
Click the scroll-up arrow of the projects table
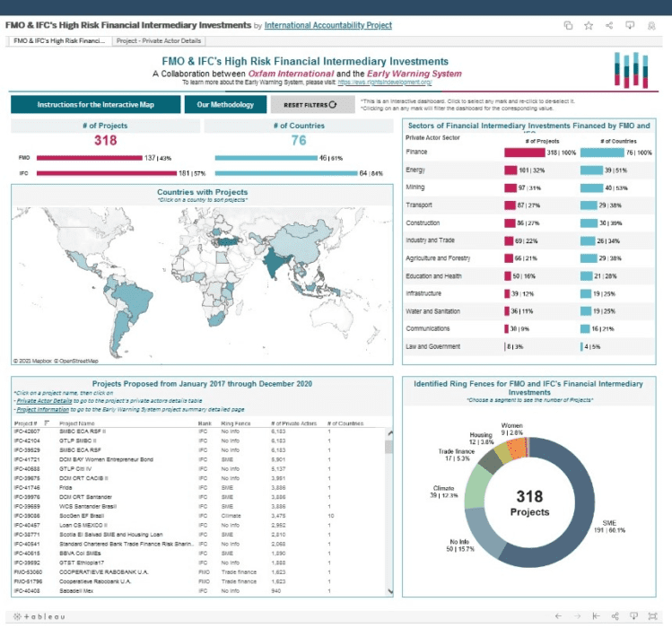coord(389,433)
